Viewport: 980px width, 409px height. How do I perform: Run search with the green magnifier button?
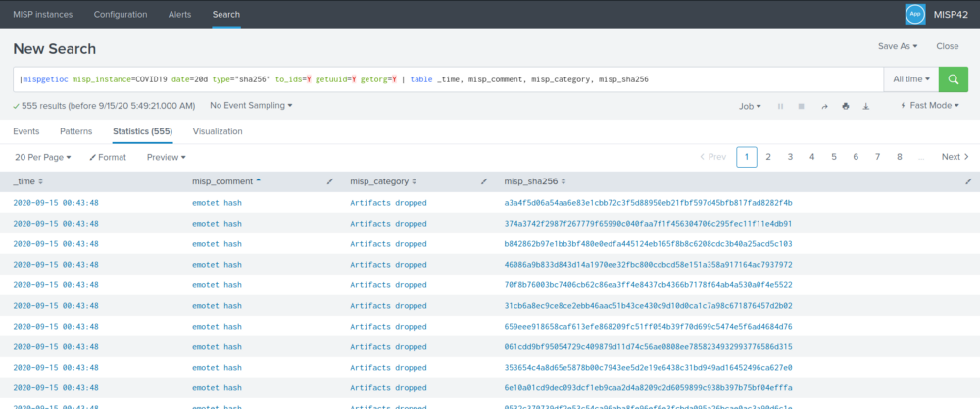coord(954,79)
